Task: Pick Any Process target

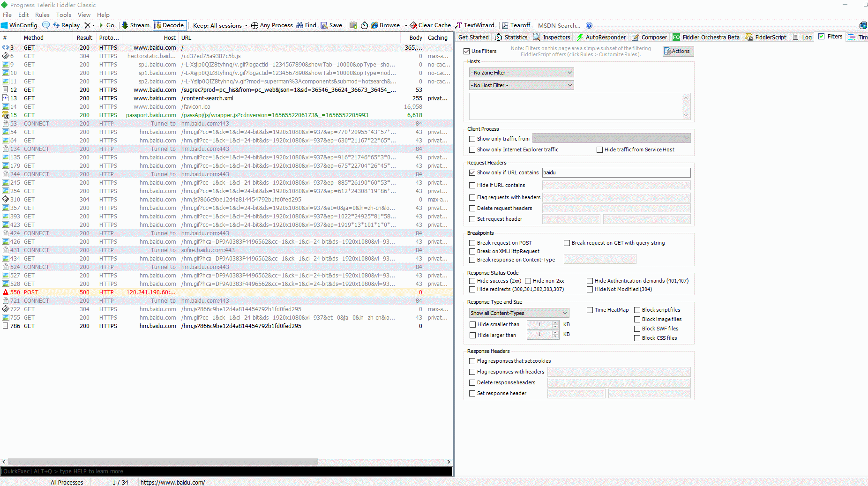Action: [272, 25]
